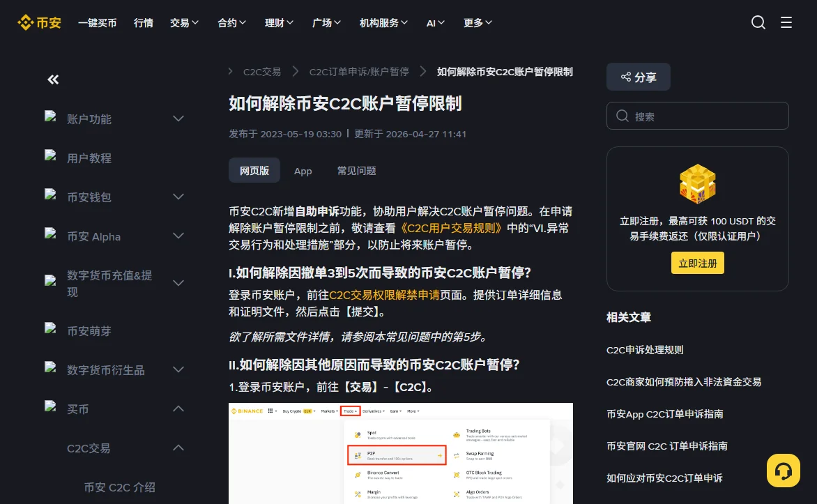Image resolution: width=817 pixels, height=504 pixels.
Task: Open the C2C交易权限解禁申请 link
Action: point(385,295)
